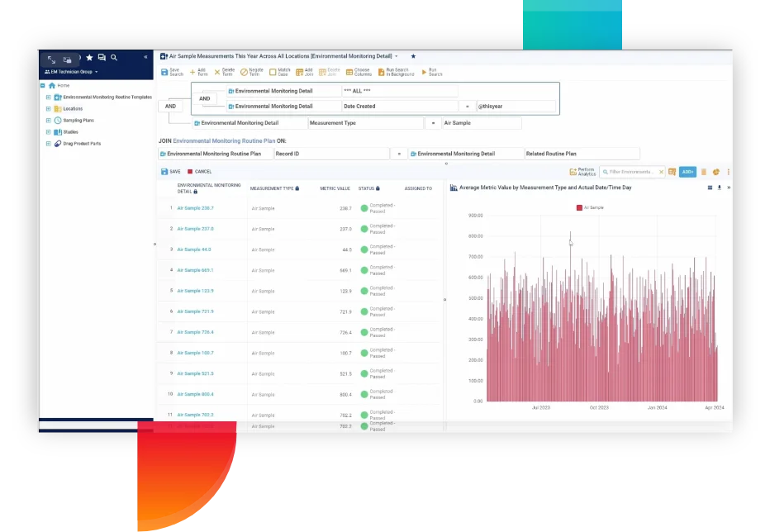Image resolution: width=770 pixels, height=532 pixels.
Task: Click the Negate Term icon
Action: click(245, 72)
